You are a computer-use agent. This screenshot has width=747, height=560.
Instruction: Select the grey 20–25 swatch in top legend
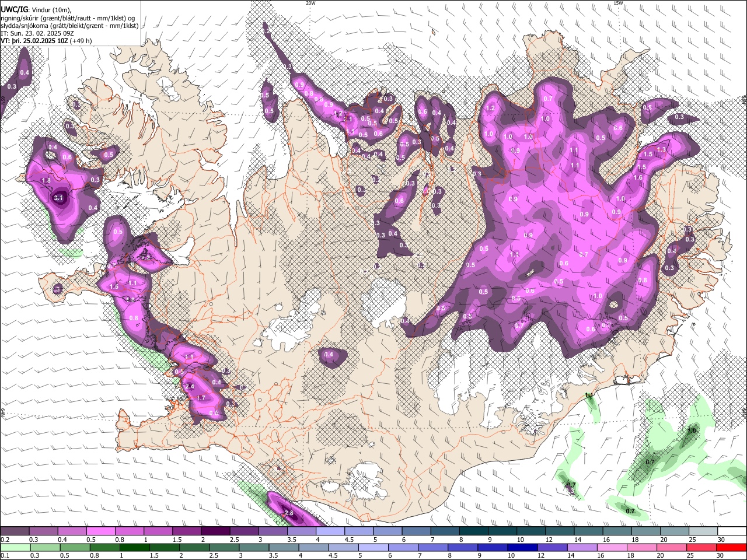coord(676,531)
